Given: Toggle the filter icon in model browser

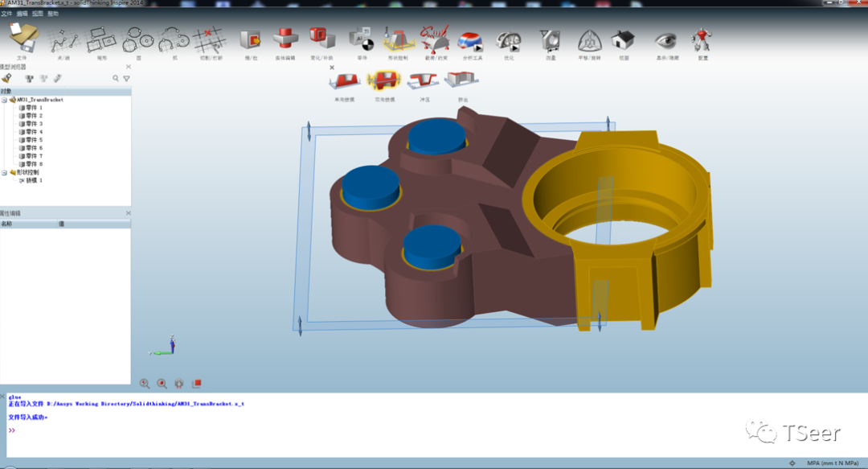Looking at the screenshot, I should click(x=126, y=78).
